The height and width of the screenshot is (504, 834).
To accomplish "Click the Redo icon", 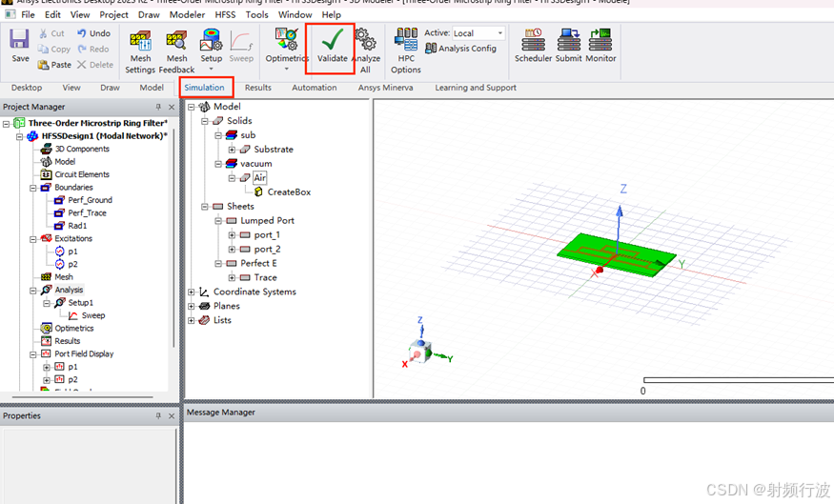I will 81,49.
